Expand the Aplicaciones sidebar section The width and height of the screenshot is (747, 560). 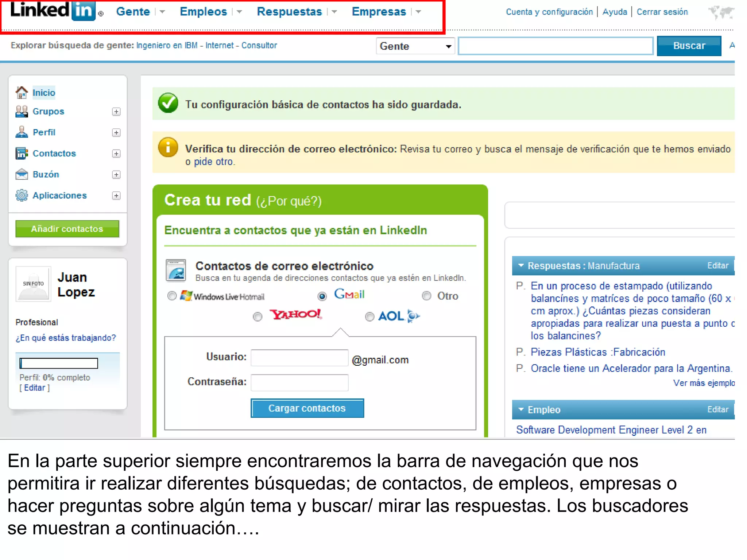pos(116,196)
